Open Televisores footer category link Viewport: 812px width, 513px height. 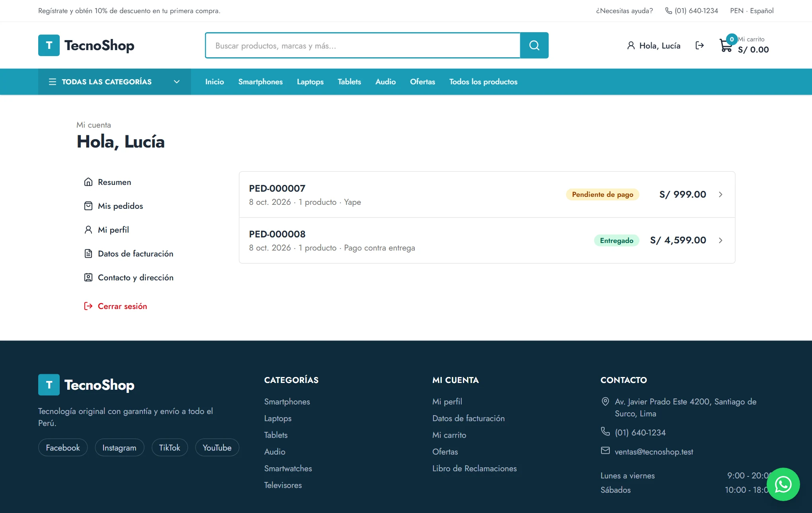[283, 485]
